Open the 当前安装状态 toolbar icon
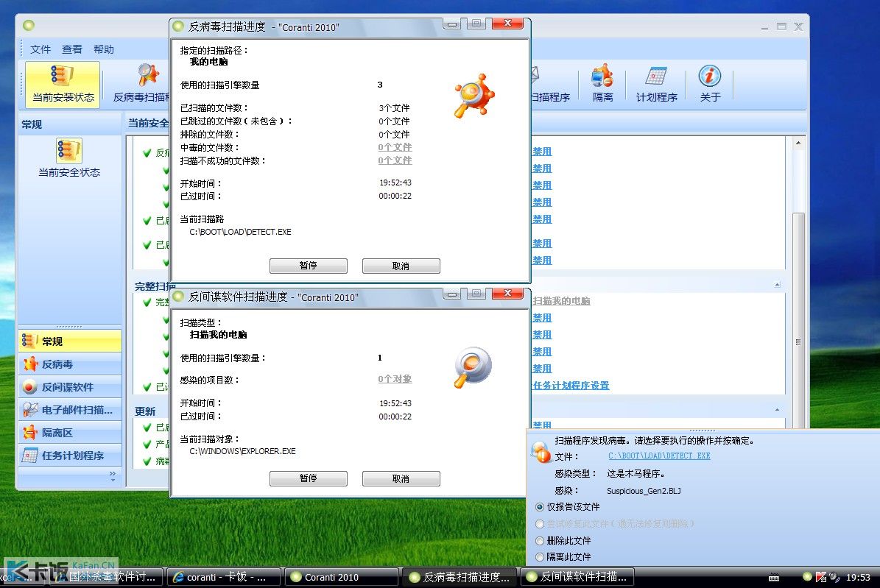880x588 pixels. [x=63, y=84]
